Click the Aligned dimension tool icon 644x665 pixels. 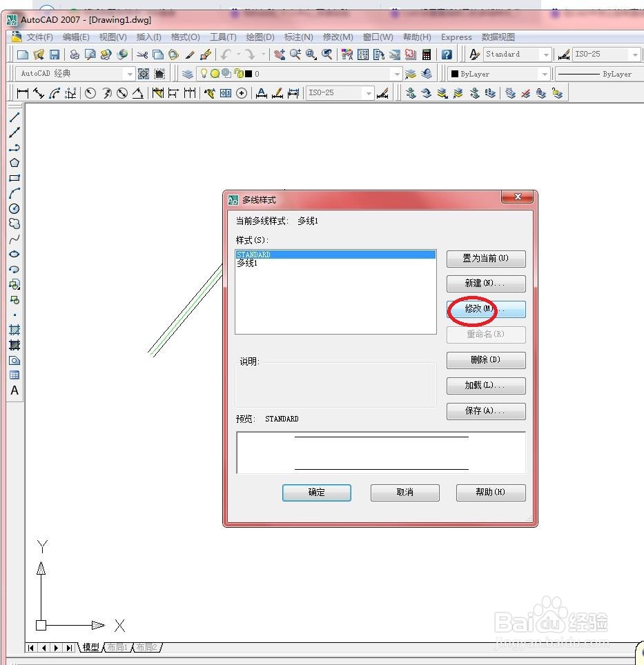click(38, 93)
